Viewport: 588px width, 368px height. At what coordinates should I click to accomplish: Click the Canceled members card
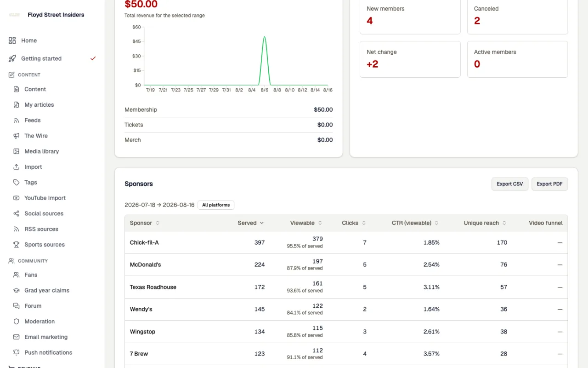point(518,17)
